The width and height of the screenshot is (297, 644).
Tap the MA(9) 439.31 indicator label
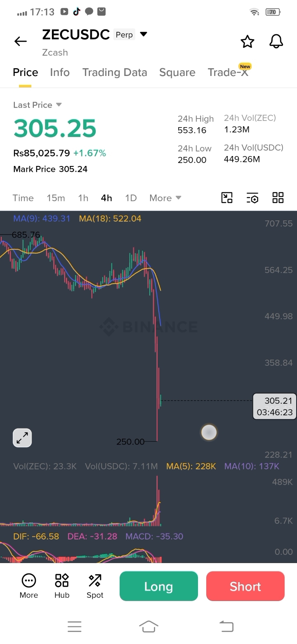coord(42,218)
